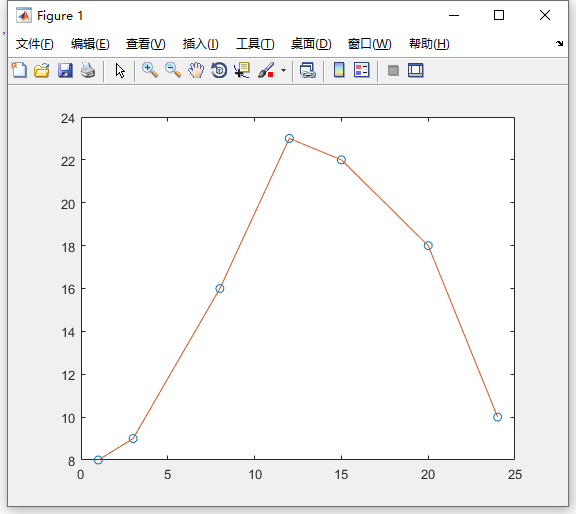576x514 pixels.
Task: Save the figure with the floppy disk icon
Action: pyautogui.click(x=65, y=70)
